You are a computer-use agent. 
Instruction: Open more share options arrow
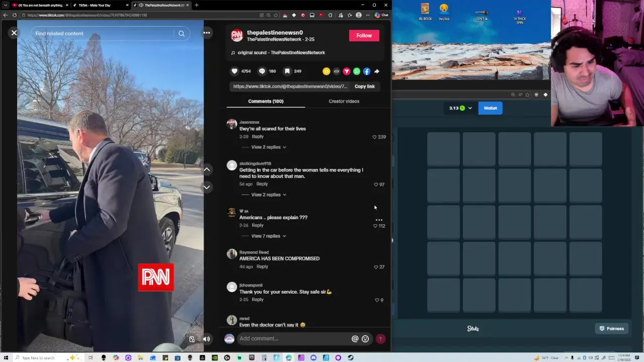[x=377, y=71]
